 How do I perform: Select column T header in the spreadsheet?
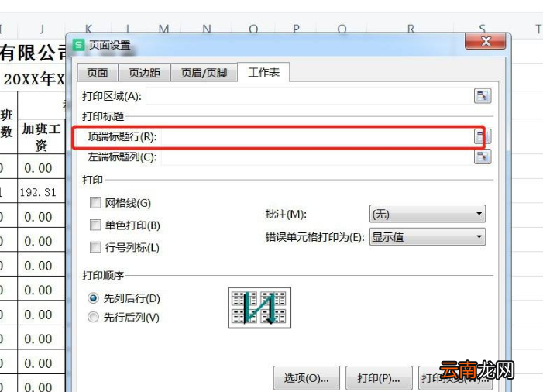tap(538, 29)
